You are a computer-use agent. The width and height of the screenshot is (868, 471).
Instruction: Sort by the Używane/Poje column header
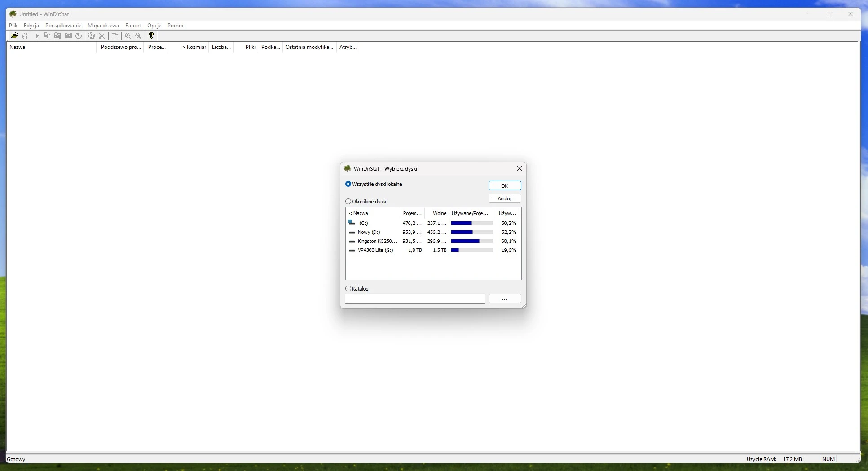click(x=470, y=213)
